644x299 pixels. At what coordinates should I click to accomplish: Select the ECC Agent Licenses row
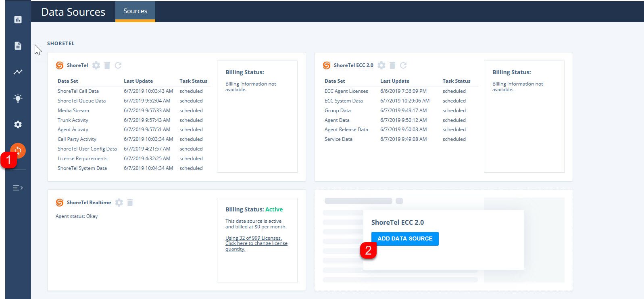[x=400, y=91]
